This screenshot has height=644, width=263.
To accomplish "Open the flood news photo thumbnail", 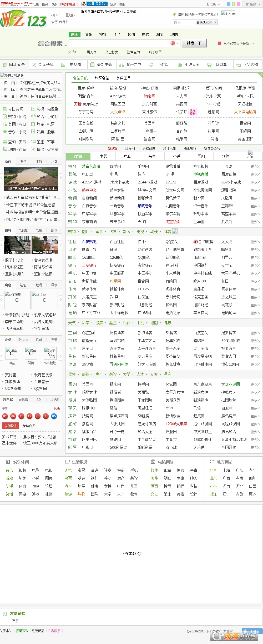I will [x=31, y=179].
